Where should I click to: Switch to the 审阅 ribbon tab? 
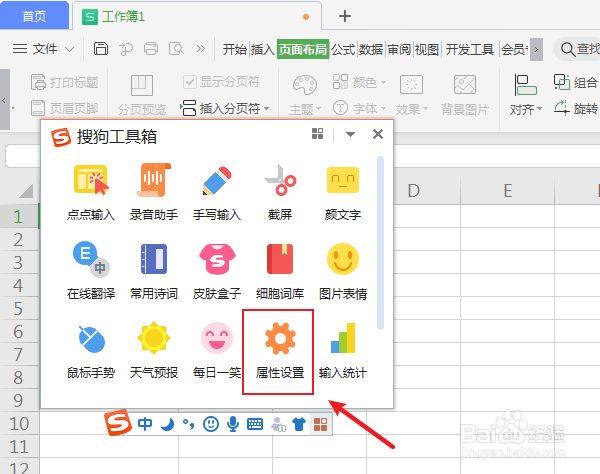click(399, 49)
